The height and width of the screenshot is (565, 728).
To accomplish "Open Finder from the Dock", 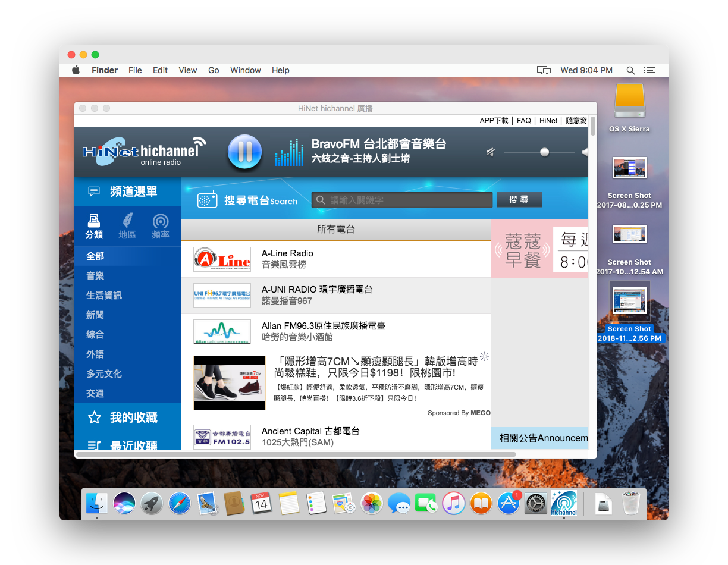I will (96, 504).
